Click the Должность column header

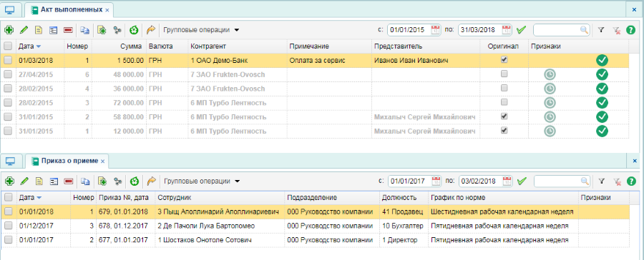[x=404, y=198]
